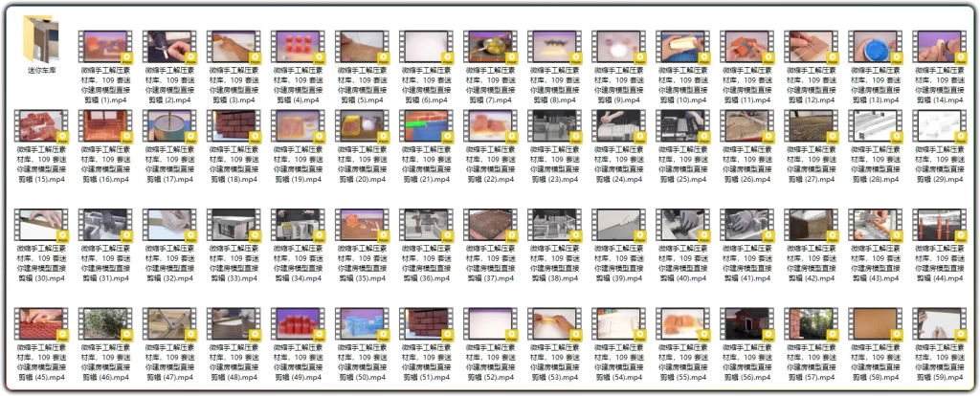This screenshot has height=396, width=980.
Task: Select video thumbnail 剪辑 (31).mp4
Action: [105, 226]
